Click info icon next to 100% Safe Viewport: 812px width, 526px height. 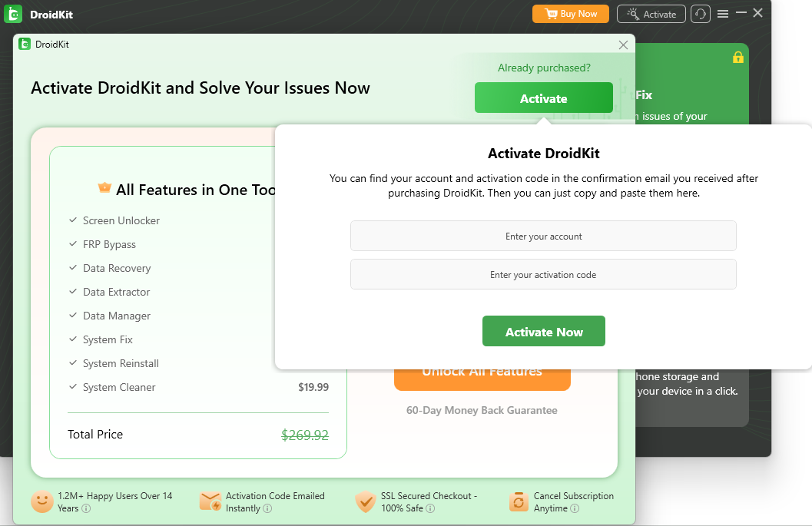430,508
